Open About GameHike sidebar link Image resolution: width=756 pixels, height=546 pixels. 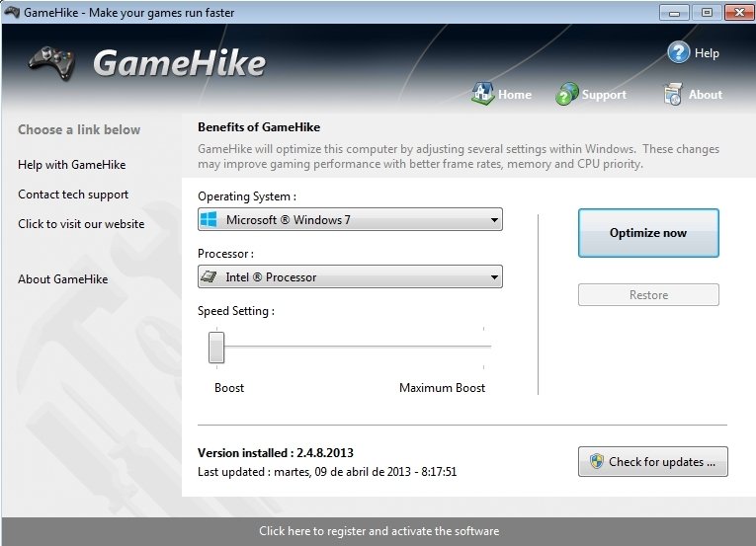[x=62, y=279]
